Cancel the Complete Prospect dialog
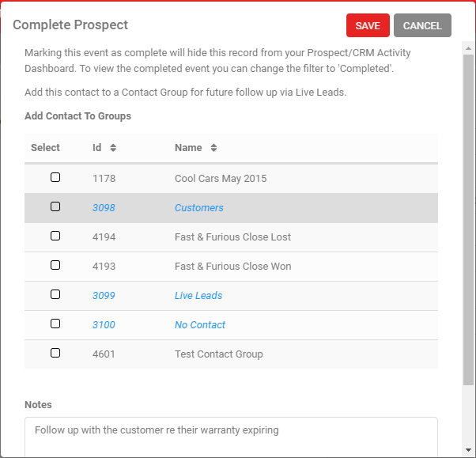Viewport: 476px width, 458px height. coord(422,26)
